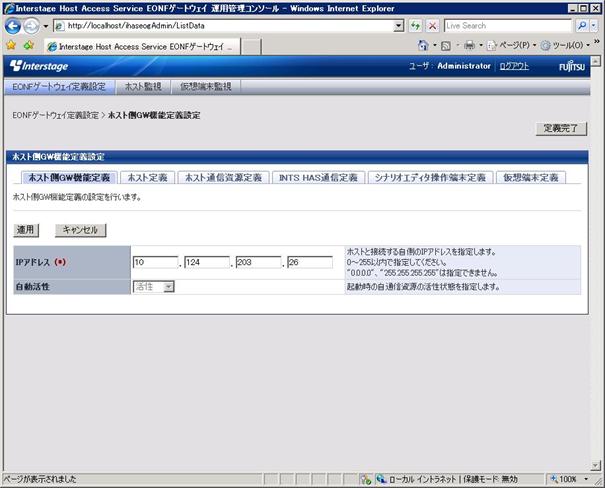Open the 自動活性 dropdown showing 活性

154,287
